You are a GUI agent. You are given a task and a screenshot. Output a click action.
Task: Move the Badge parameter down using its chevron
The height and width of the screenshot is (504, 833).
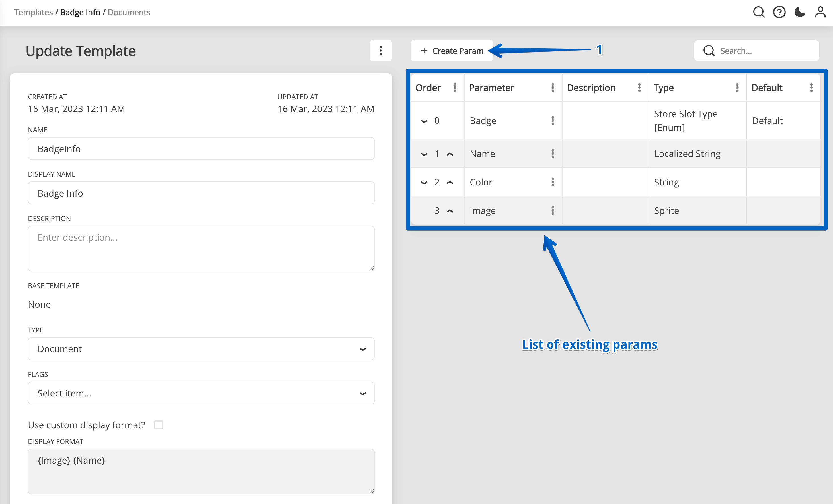pyautogui.click(x=424, y=121)
